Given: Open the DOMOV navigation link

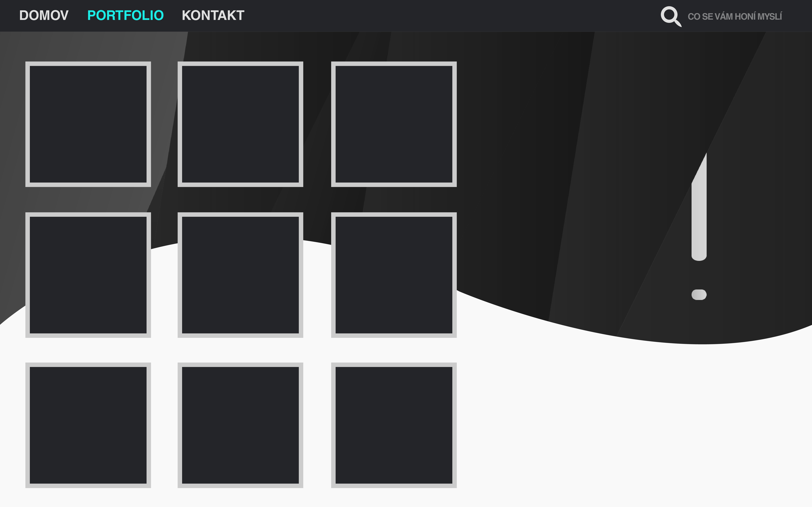Looking at the screenshot, I should [x=44, y=15].
